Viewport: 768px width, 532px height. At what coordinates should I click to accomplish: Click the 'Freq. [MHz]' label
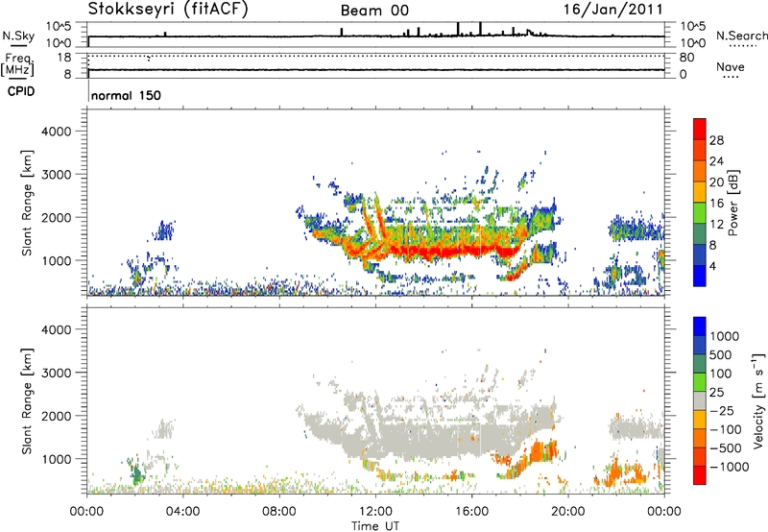18,64
